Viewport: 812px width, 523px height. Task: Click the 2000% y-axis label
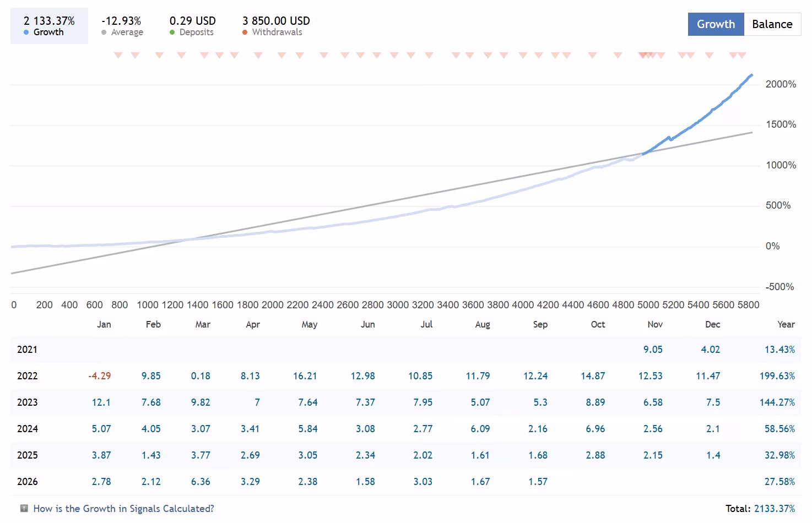click(x=781, y=84)
